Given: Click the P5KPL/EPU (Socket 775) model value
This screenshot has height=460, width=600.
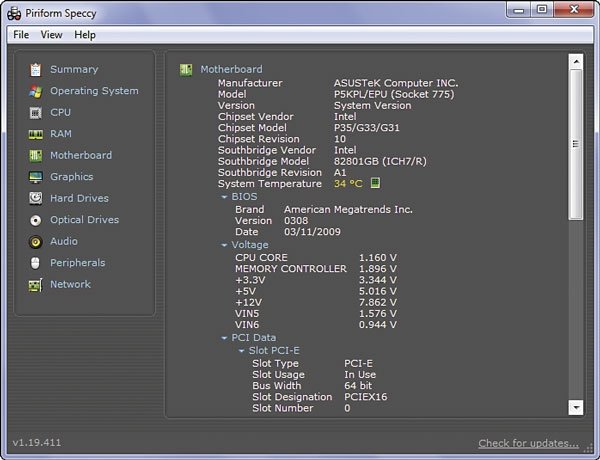Looking at the screenshot, I should coord(394,94).
